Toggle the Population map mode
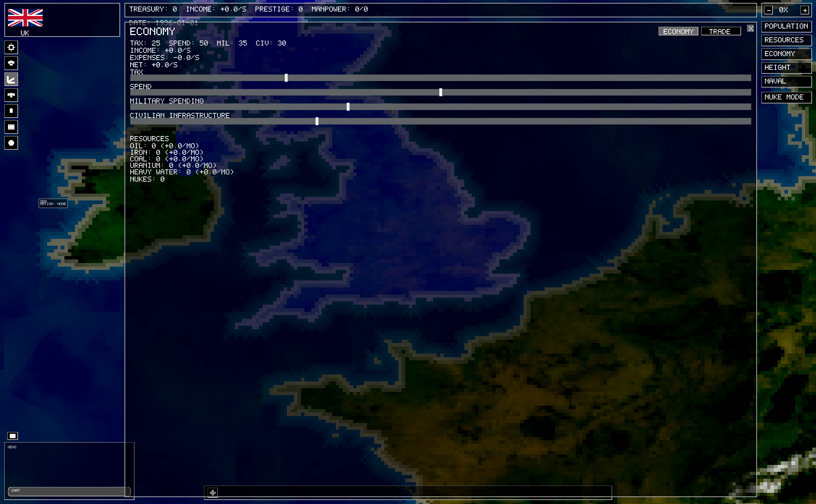Viewport: 816px width, 504px height. [x=786, y=26]
